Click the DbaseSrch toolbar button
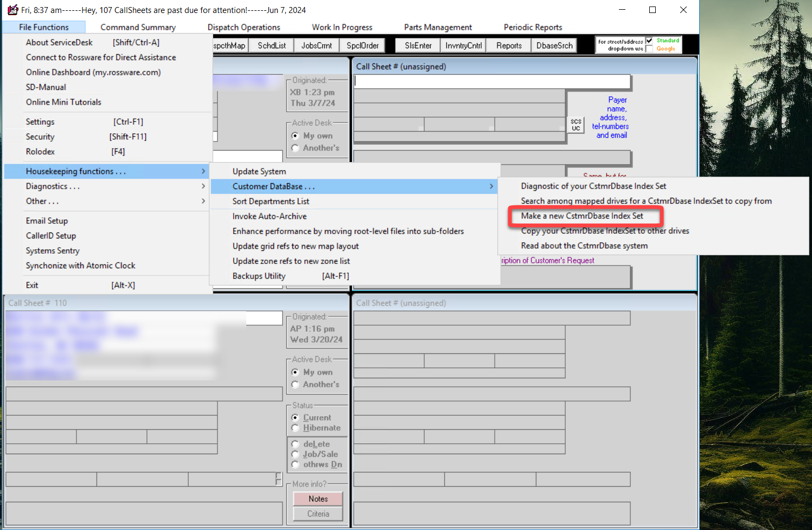812x530 pixels. click(x=554, y=46)
